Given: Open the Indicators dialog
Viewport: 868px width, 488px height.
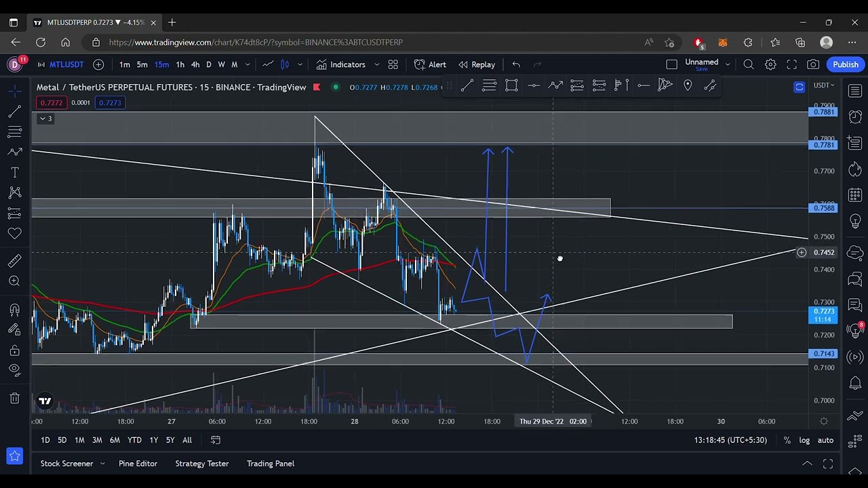Looking at the screenshot, I should [x=341, y=64].
